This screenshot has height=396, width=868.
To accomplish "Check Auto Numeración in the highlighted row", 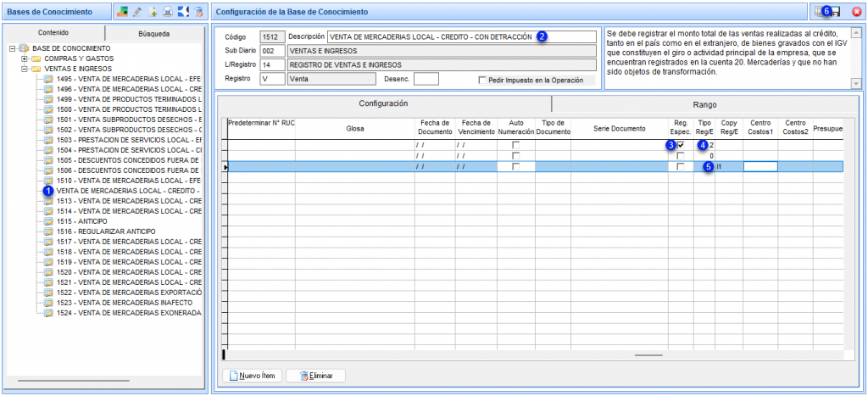I will tap(516, 166).
